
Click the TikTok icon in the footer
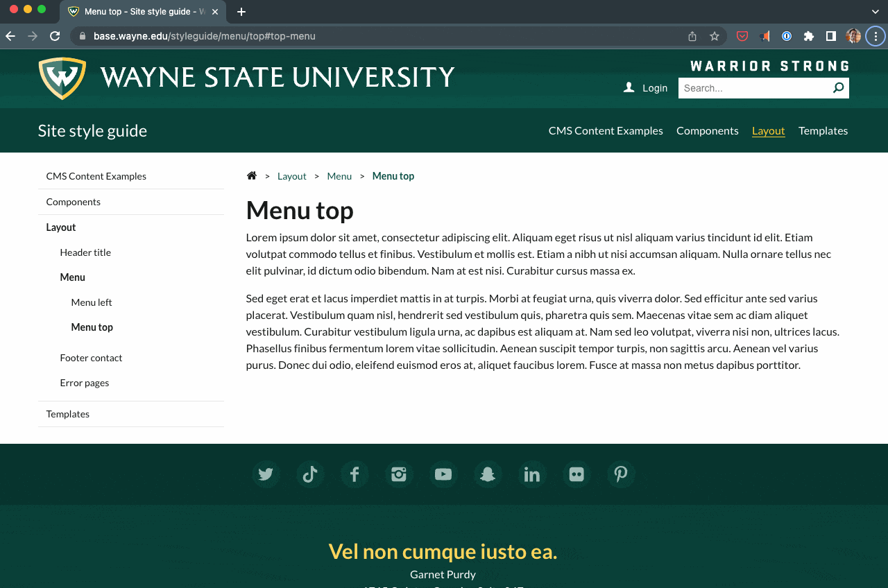(310, 474)
